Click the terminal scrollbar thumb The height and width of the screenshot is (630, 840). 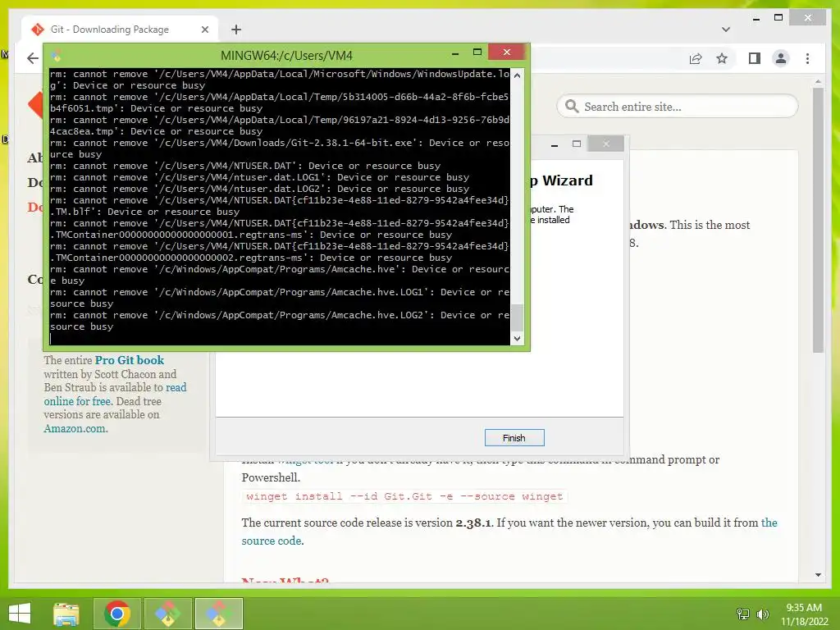point(517,317)
